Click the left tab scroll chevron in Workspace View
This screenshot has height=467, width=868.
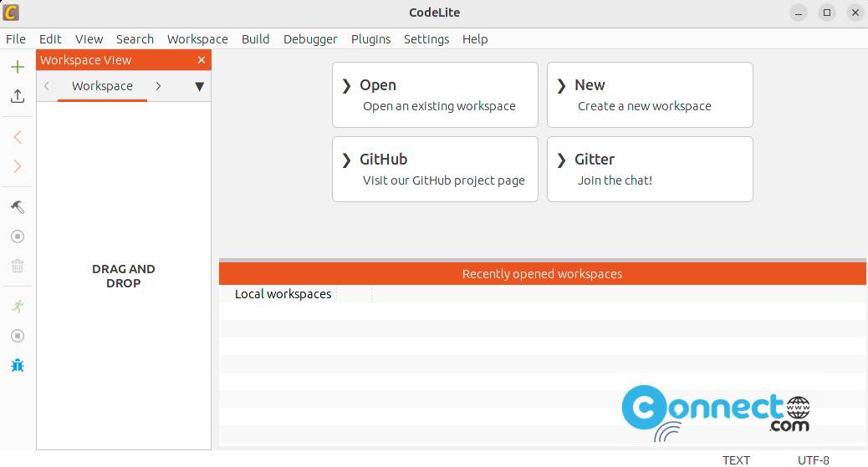click(47, 86)
